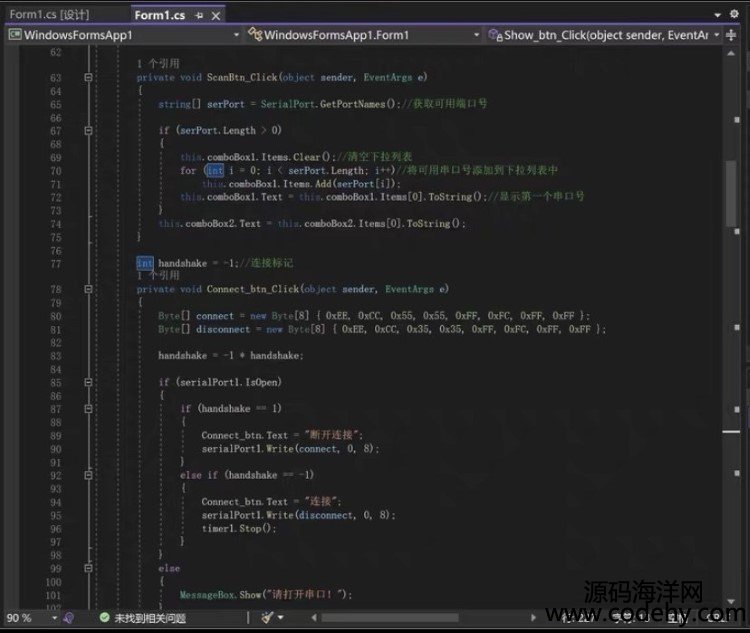Open the WindowsFormsApp1 project dropdown
This screenshot has width=750, height=633.
[x=236, y=35]
